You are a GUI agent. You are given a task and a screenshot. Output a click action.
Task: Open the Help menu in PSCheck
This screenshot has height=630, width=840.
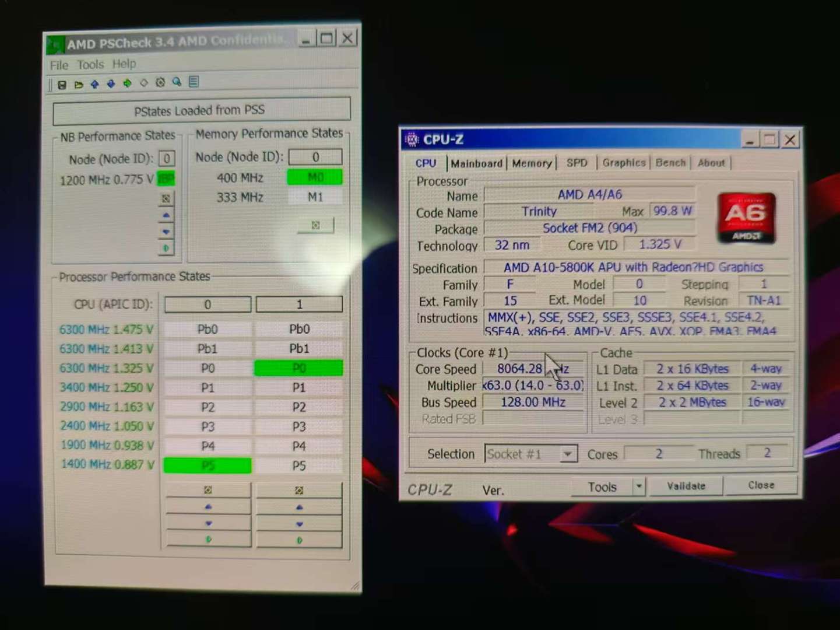click(124, 64)
